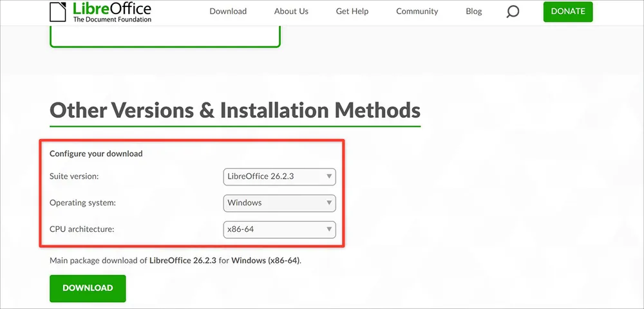
Task: Click the Suite version label
Action: coord(74,177)
